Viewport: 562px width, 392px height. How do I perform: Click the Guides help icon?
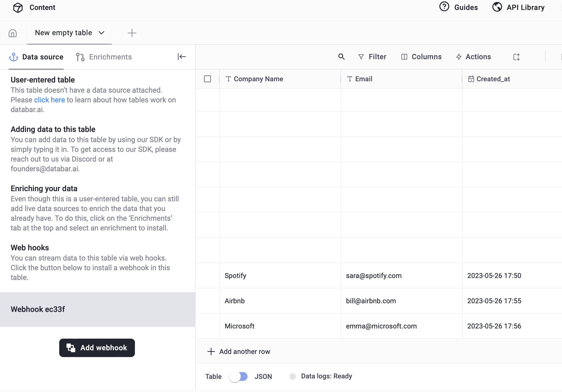[444, 7]
